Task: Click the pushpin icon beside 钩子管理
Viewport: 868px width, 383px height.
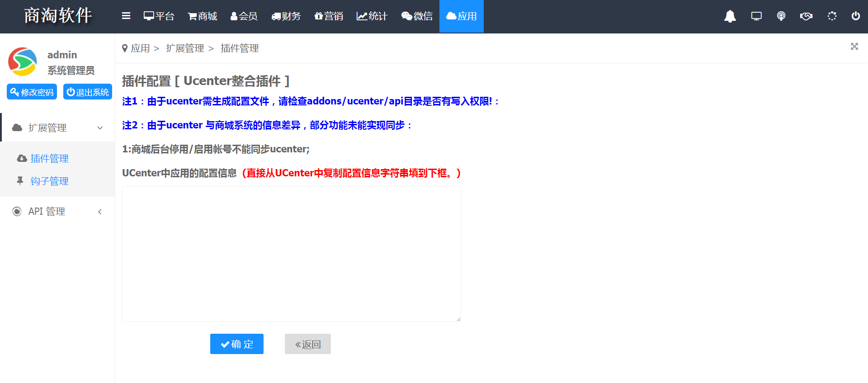Action: tap(20, 181)
